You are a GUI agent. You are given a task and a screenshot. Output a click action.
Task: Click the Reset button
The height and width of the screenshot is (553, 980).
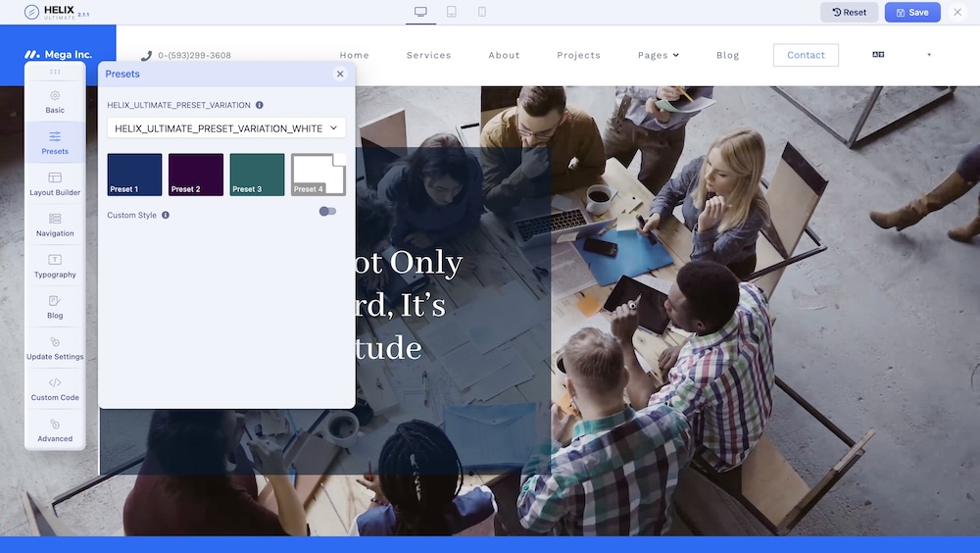coord(849,13)
